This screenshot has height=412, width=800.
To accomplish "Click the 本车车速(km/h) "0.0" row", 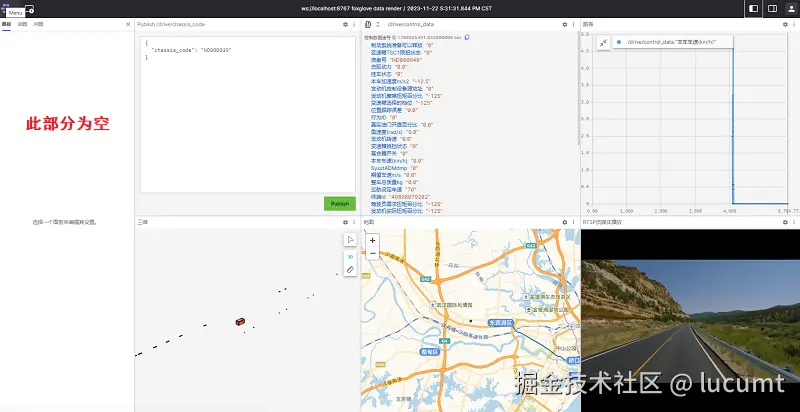I will pos(397,161).
